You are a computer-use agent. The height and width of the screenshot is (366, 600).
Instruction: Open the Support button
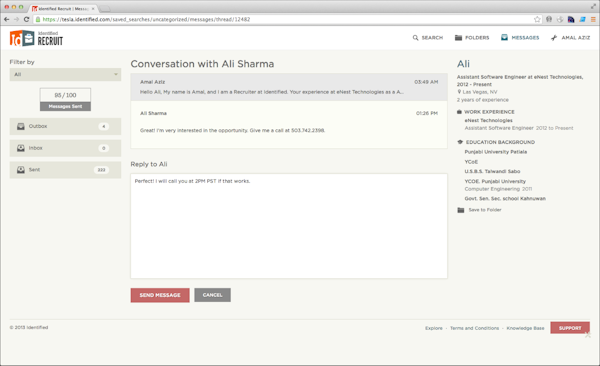[570, 328]
